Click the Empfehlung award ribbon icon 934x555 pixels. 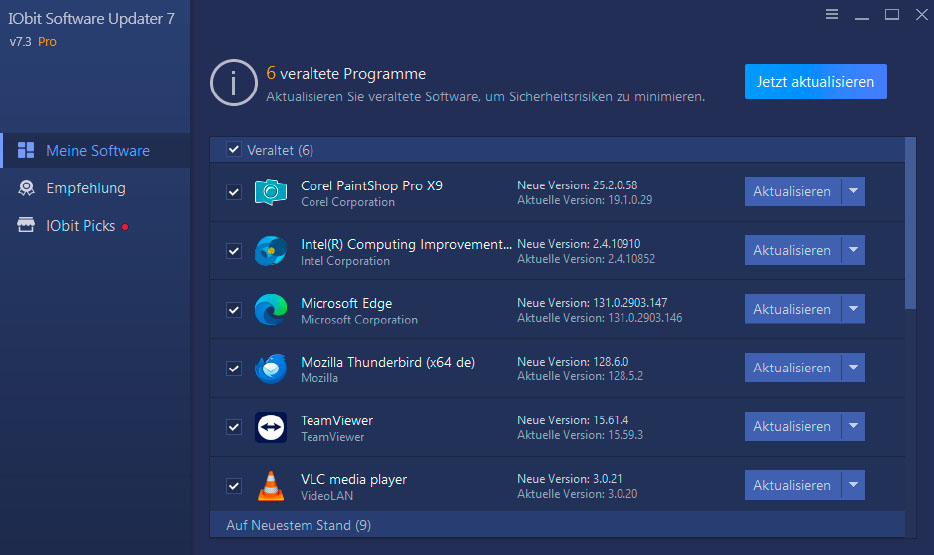coord(26,188)
